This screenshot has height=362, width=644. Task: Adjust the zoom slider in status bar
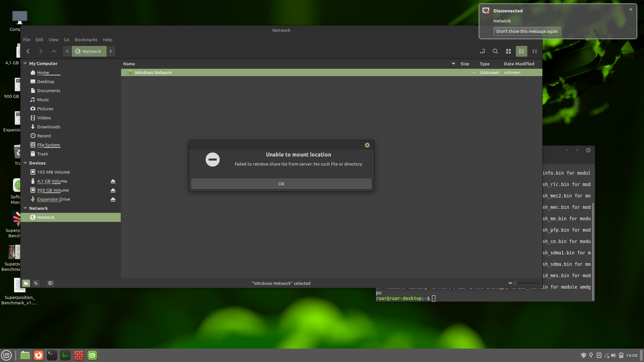click(x=515, y=283)
